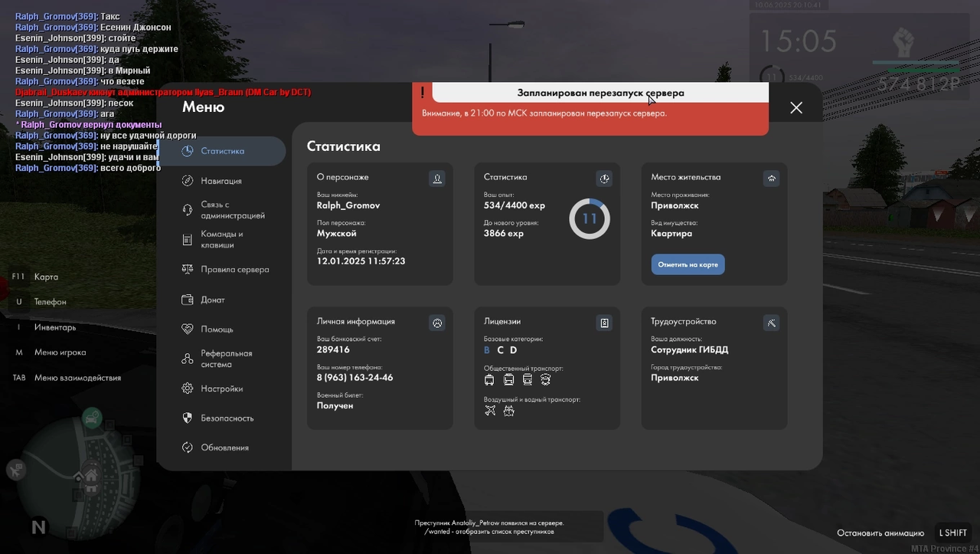The width and height of the screenshot is (980, 554).
Task: Click the level 11 progress ring
Action: tap(590, 219)
